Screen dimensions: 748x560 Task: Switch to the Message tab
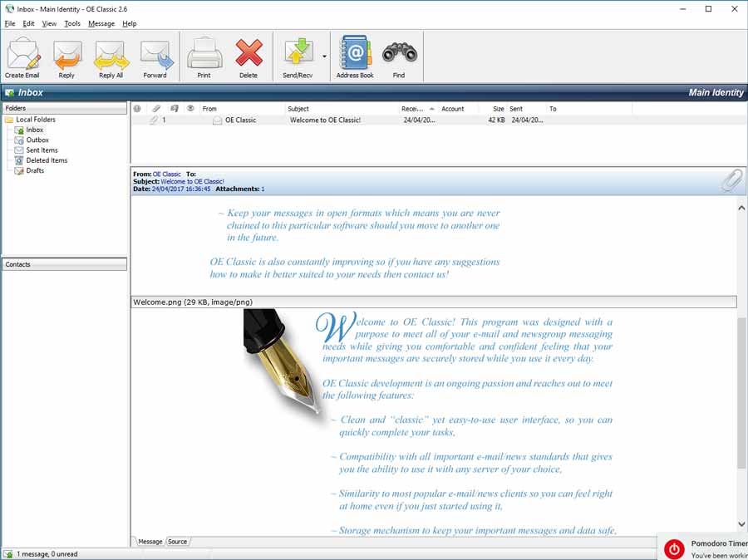pyautogui.click(x=150, y=542)
